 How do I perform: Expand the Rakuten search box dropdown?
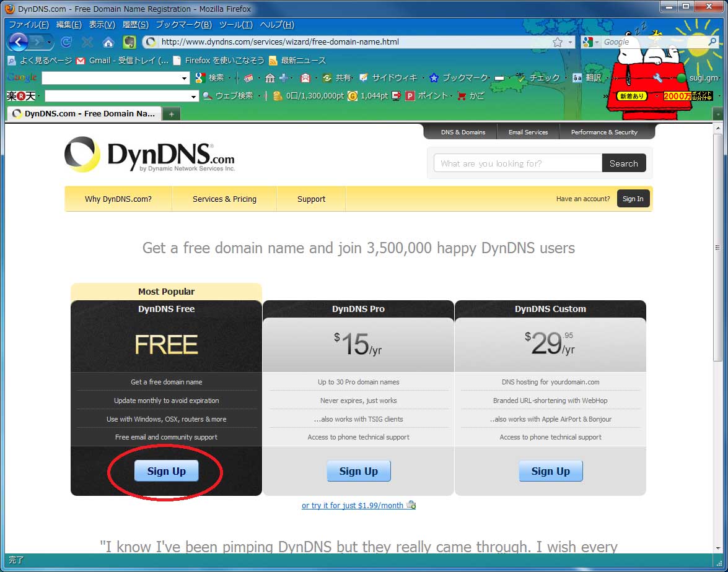pos(194,96)
